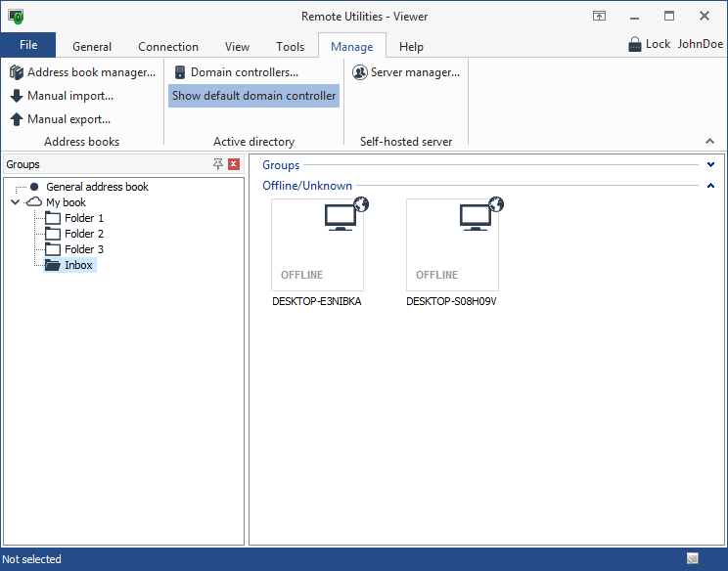Screen dimensions: 728x571
Task: Collapse the Offline/Unknown section chevron
Action: [x=710, y=186]
